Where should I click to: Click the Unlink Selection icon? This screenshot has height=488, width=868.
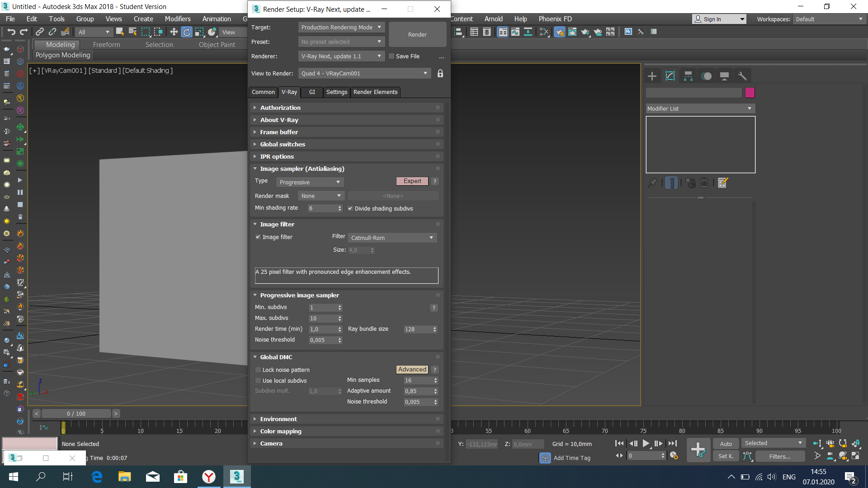[52, 32]
